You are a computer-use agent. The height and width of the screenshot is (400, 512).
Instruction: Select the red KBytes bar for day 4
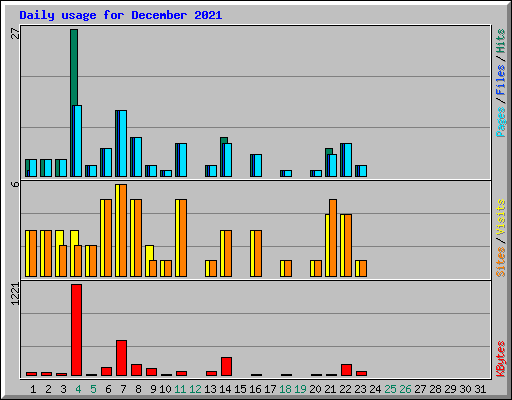pos(76,330)
